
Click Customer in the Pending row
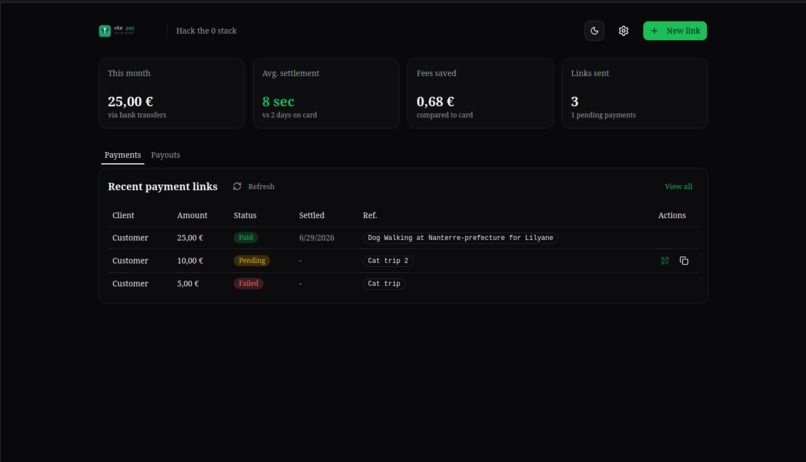tap(130, 261)
